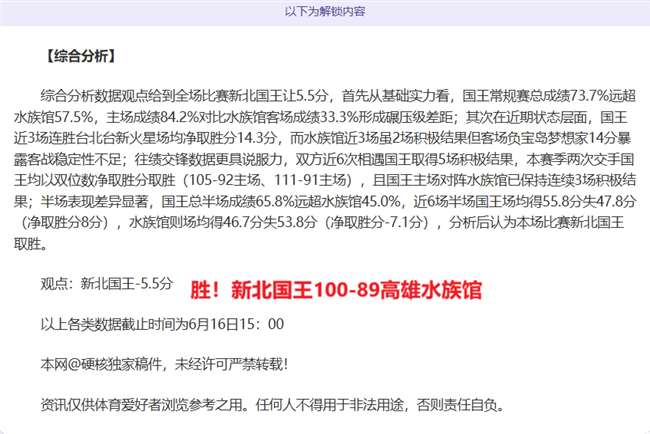Click the line starting '果；半场表现差异显著'
Image resolution: width=650 pixels, height=434 pixels.
(325, 201)
